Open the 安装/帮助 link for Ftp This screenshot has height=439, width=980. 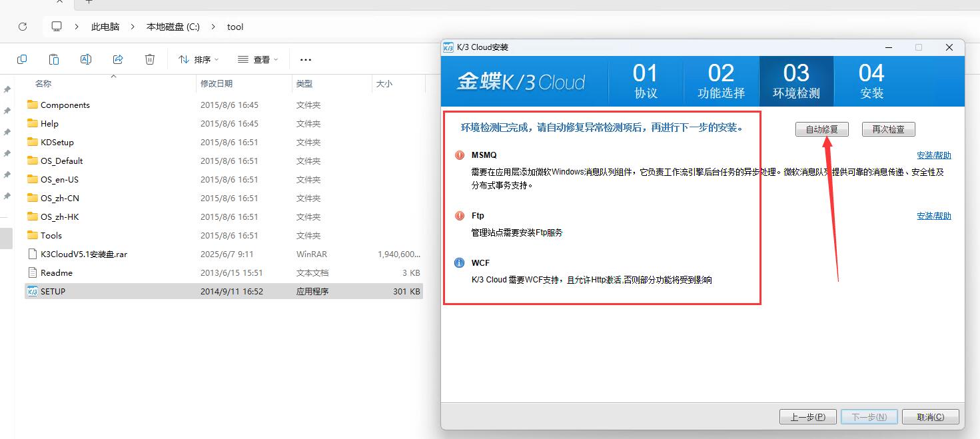pyautogui.click(x=934, y=216)
